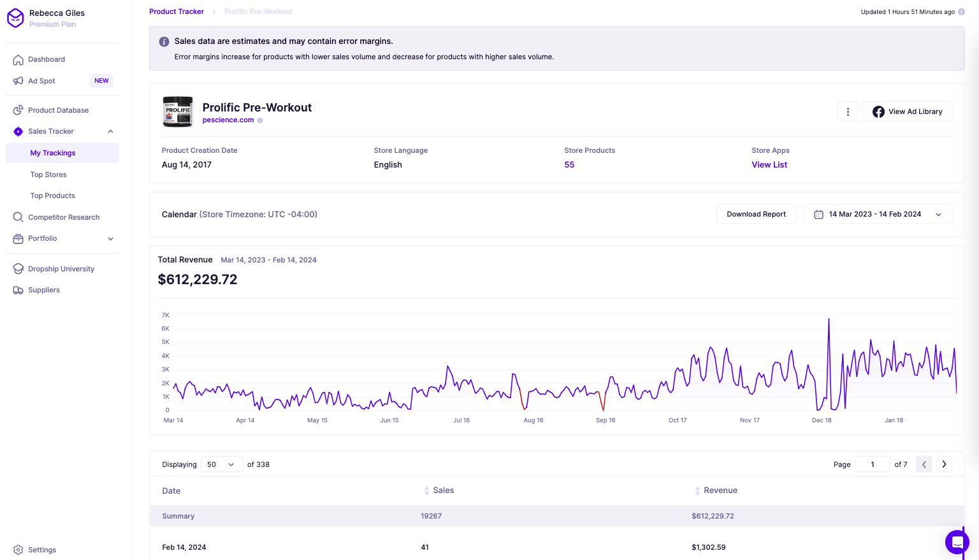Click the info icon beside pescience.com
The width and height of the screenshot is (979, 560).
[x=260, y=120]
